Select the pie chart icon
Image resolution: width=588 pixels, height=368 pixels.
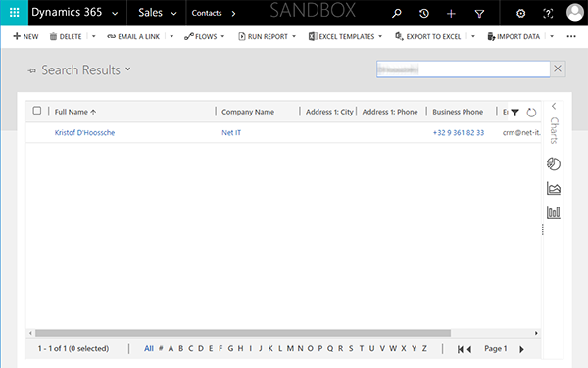pyautogui.click(x=554, y=163)
